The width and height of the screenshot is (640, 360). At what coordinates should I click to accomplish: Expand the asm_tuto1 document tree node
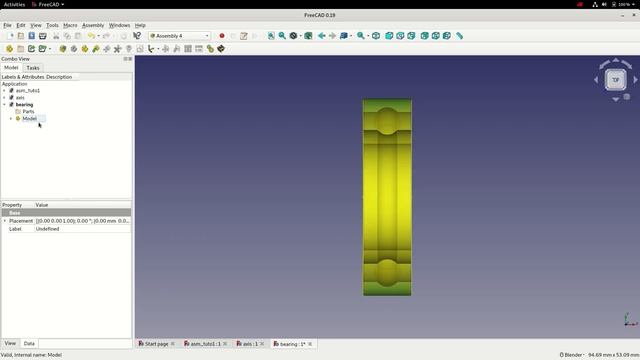tap(4, 91)
